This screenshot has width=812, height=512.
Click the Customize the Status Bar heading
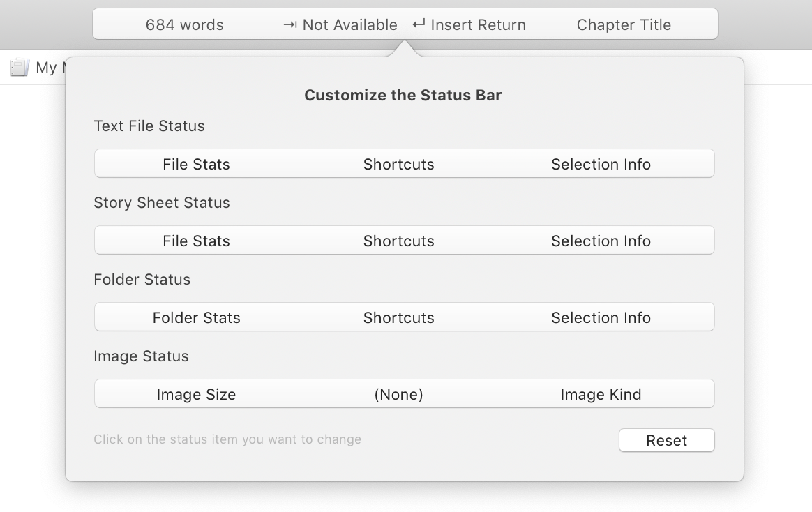403,96
